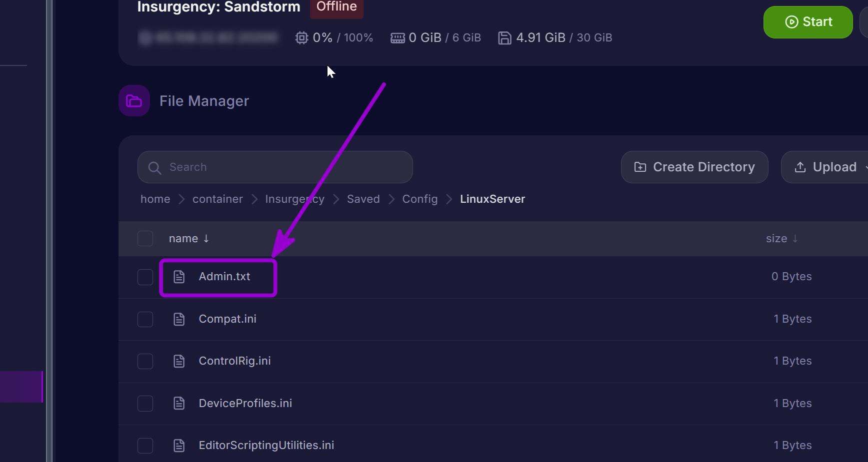Click the Admin.txt file icon

(x=179, y=277)
